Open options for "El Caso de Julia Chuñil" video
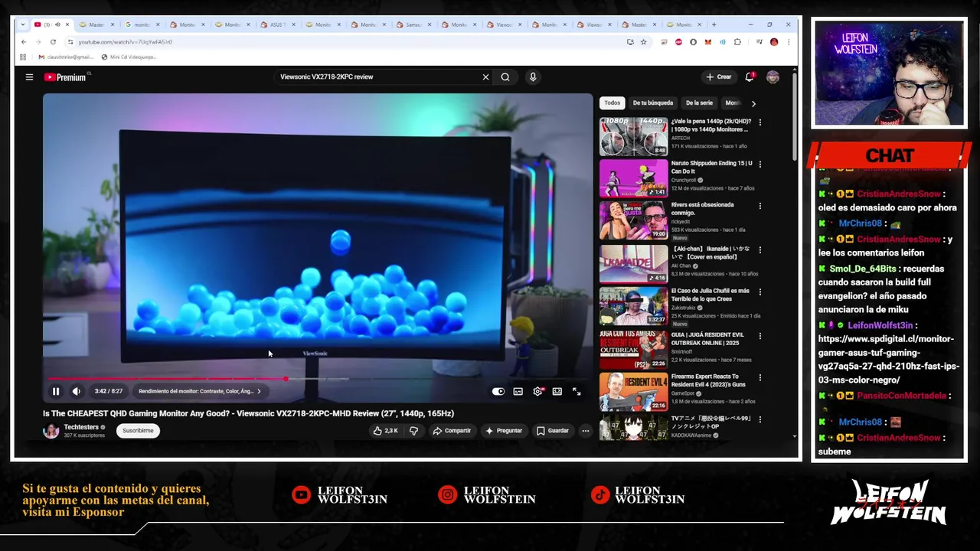 coord(760,292)
